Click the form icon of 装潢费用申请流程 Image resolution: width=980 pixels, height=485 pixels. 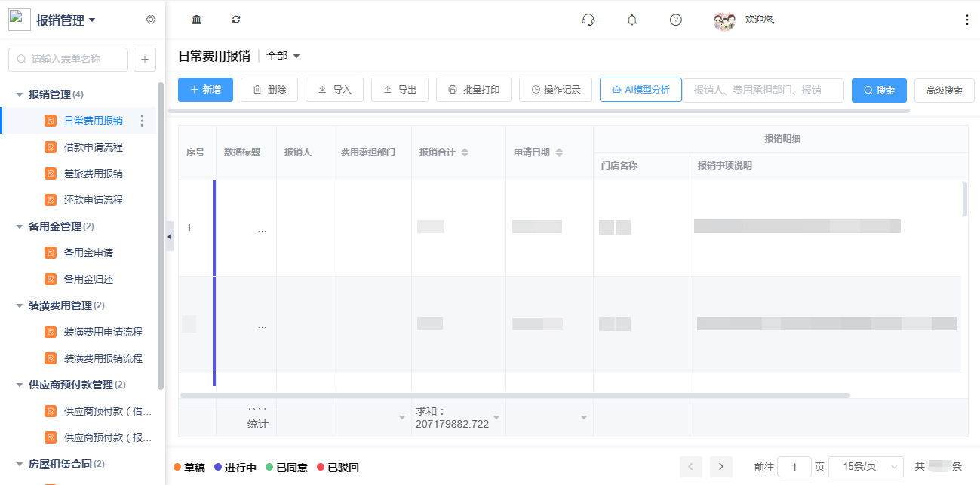[51, 332]
